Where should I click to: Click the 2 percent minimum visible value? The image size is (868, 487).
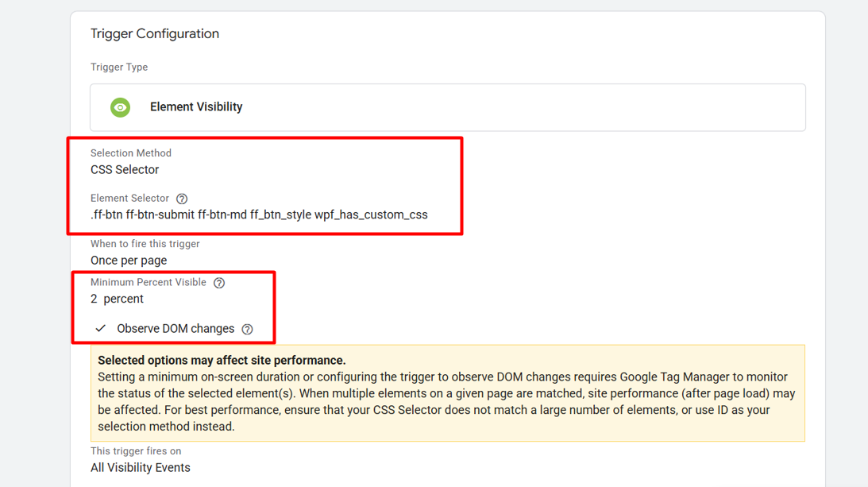tap(117, 299)
